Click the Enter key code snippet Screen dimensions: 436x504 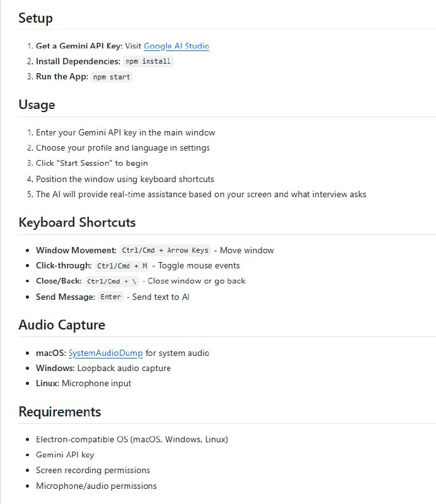pyautogui.click(x=111, y=297)
